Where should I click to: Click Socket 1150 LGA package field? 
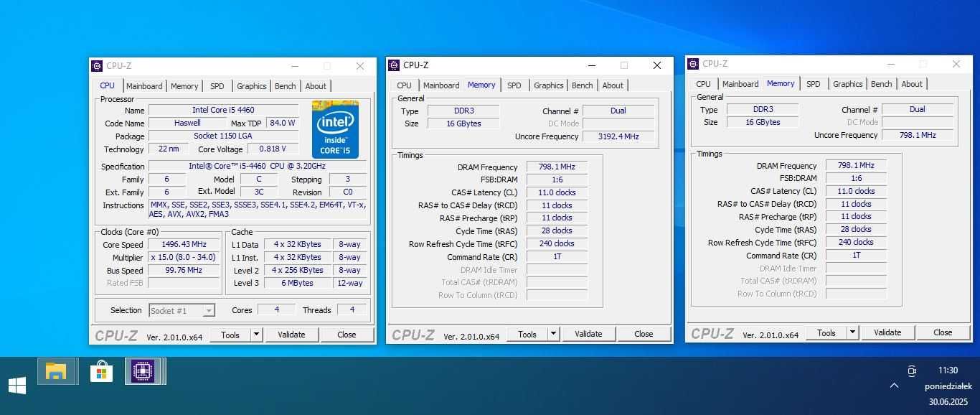point(223,136)
